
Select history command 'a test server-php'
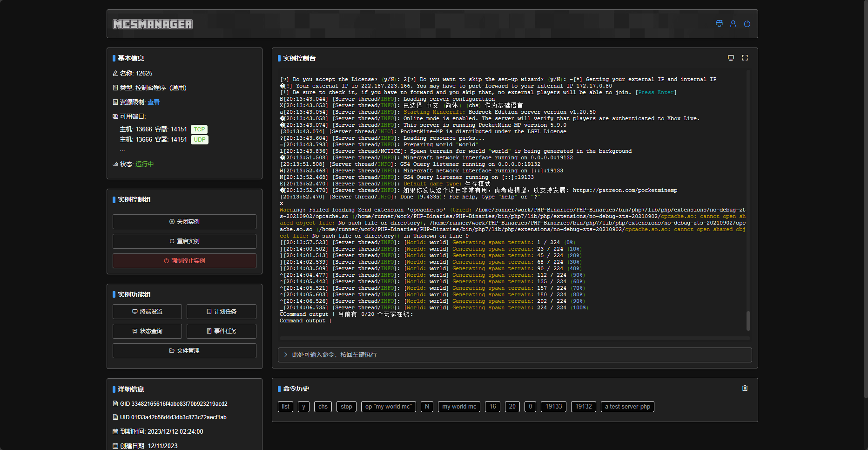(627, 407)
